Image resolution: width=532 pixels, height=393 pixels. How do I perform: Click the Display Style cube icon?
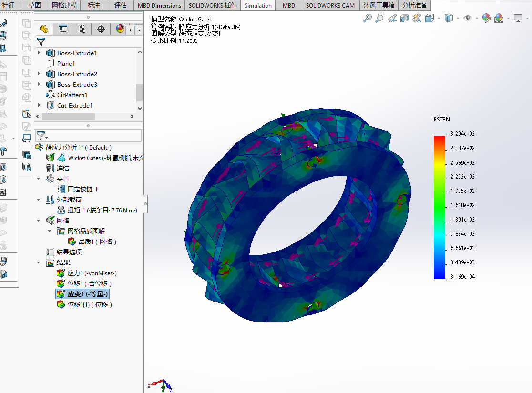(449, 18)
